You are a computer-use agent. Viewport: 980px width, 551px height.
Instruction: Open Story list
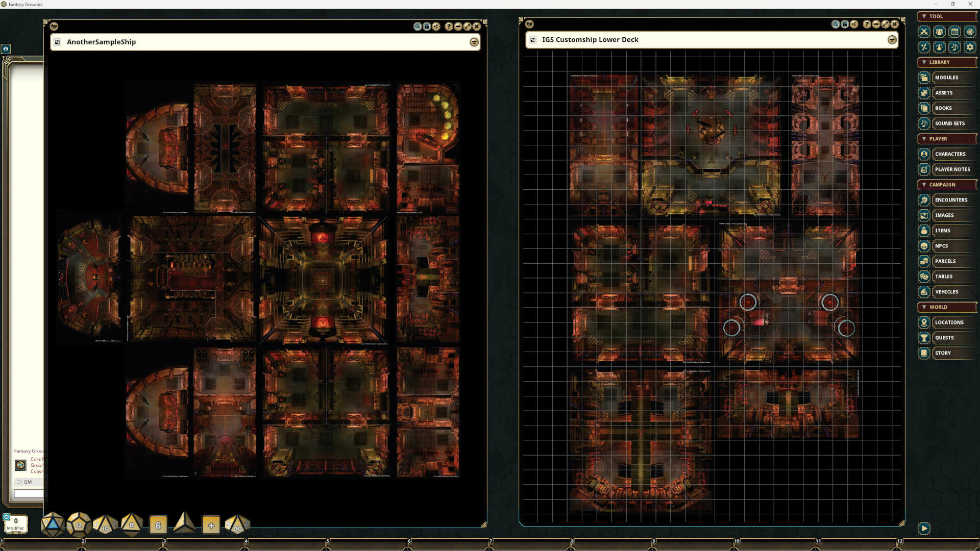[947, 353]
